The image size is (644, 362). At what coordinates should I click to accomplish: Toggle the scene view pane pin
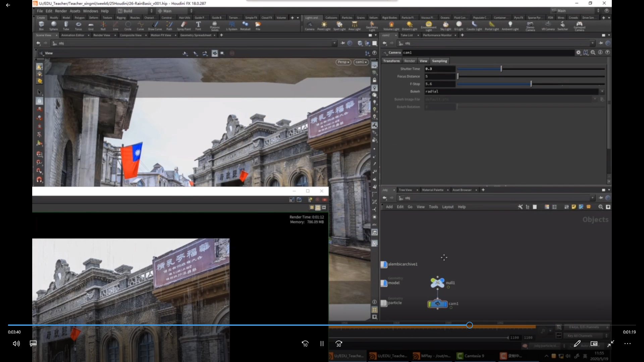click(x=343, y=43)
